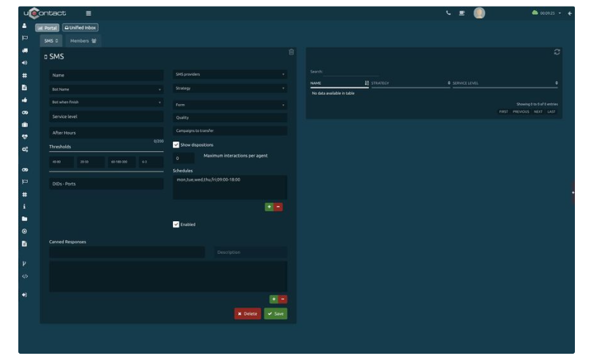This screenshot has height=364, width=591.
Task: Click the folder icon in left sidebar
Action: click(x=24, y=218)
